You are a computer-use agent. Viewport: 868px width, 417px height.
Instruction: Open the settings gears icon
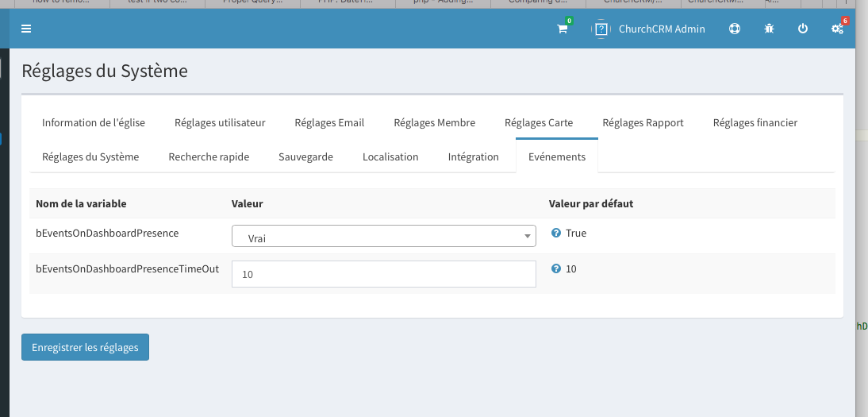pos(838,29)
